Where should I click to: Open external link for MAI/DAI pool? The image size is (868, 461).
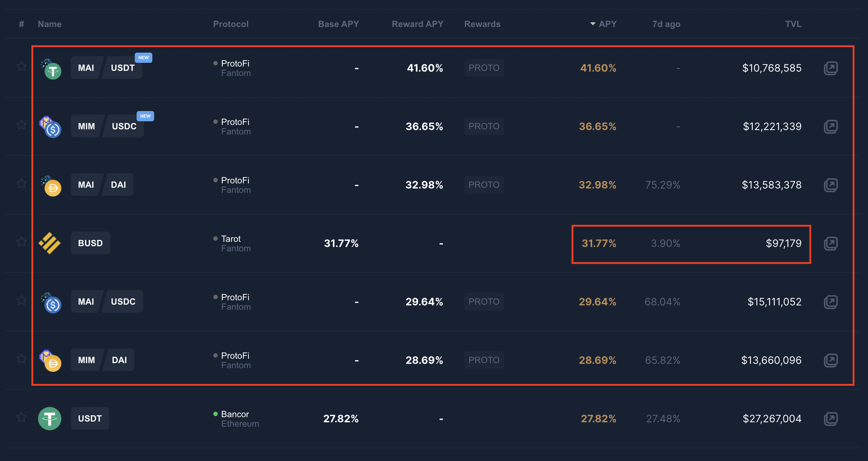point(831,185)
